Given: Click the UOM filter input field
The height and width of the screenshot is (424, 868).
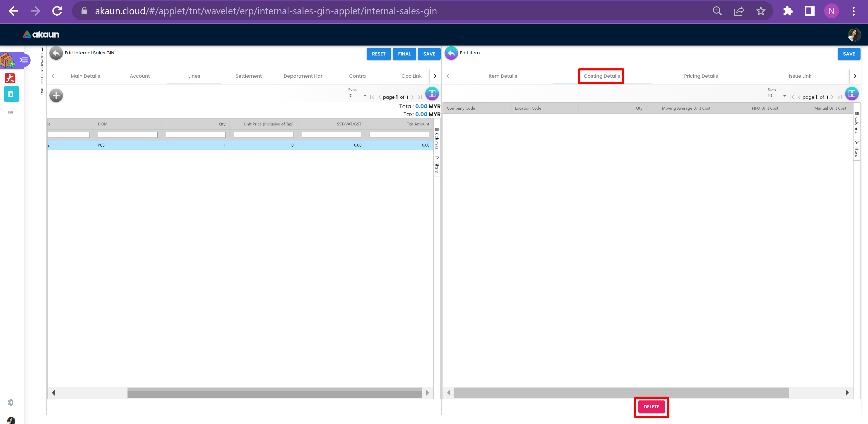Looking at the screenshot, I should 127,135.
